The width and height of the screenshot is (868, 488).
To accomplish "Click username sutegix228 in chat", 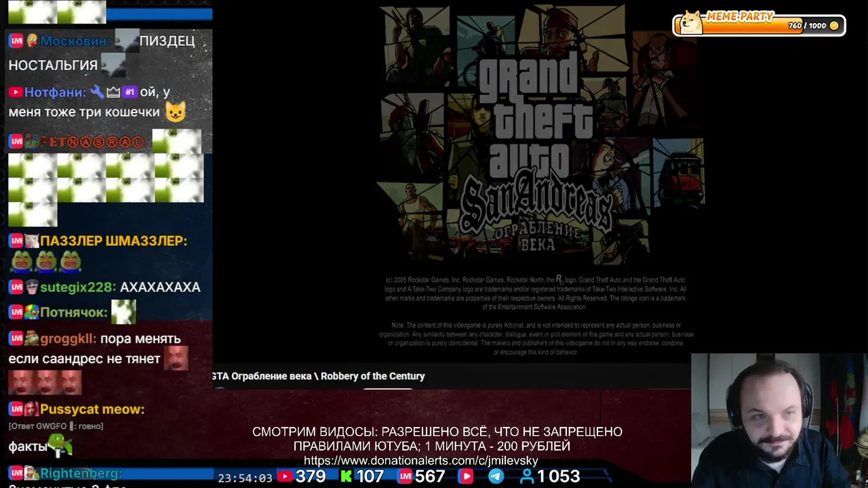I will [77, 287].
